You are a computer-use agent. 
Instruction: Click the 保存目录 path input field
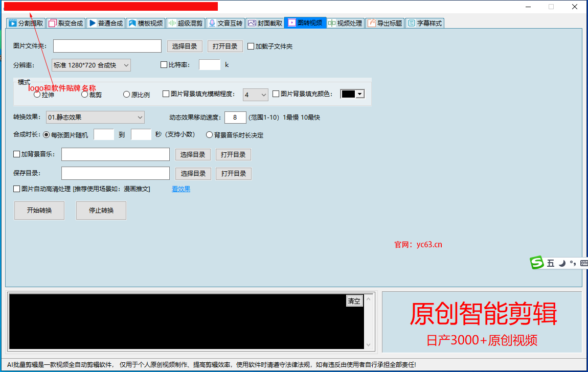(116, 173)
